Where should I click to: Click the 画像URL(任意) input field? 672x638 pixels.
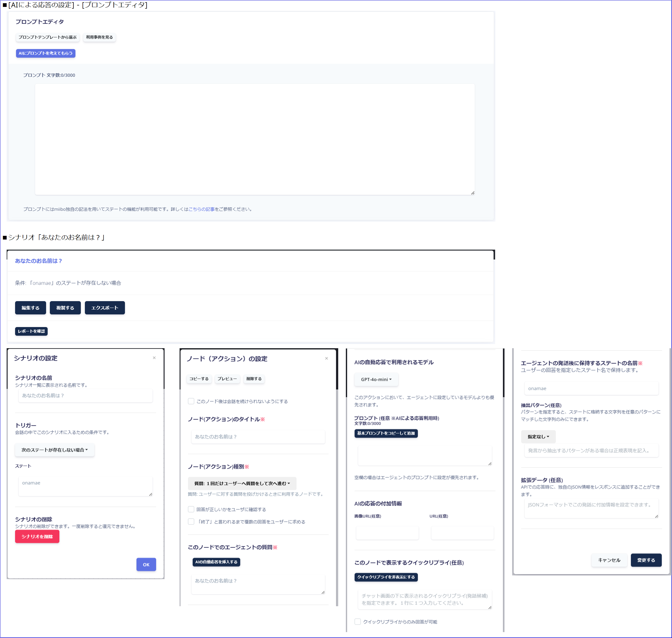(387, 533)
